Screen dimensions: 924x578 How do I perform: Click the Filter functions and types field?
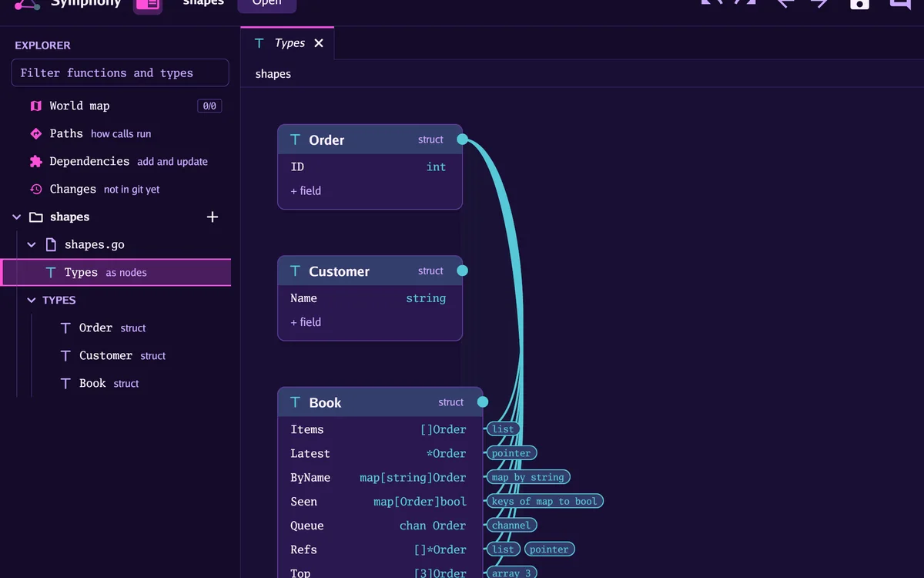[120, 72]
